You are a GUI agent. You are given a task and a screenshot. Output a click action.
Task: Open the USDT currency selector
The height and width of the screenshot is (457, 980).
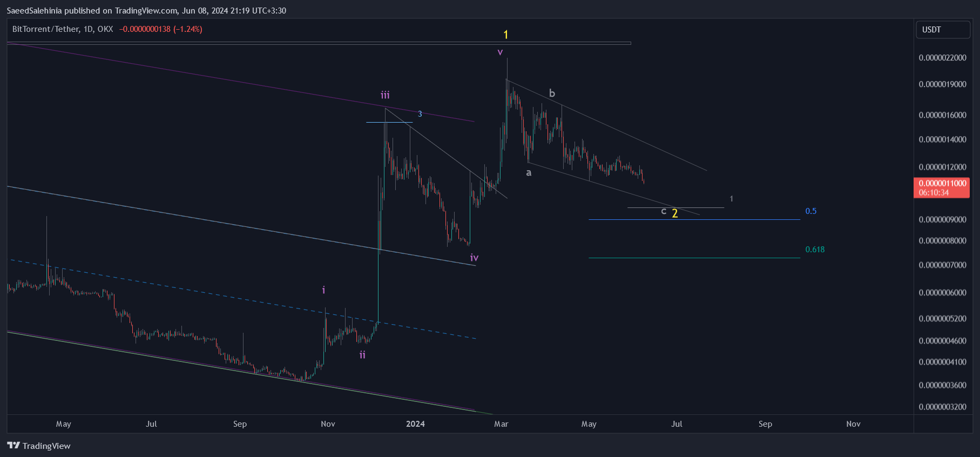(x=943, y=30)
